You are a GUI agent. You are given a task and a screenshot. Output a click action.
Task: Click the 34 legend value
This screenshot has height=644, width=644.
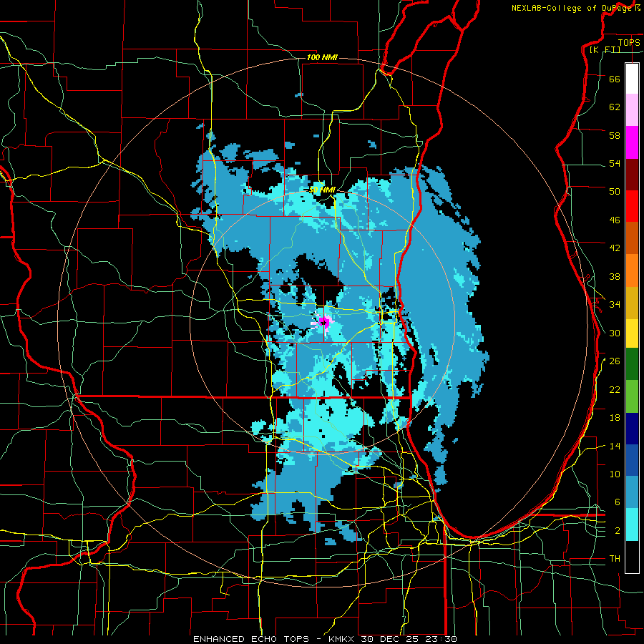coord(615,304)
